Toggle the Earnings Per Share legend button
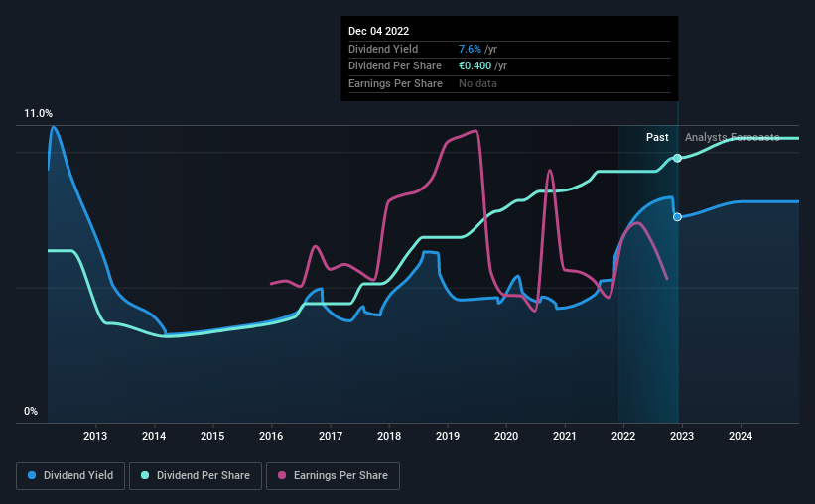 [333, 476]
